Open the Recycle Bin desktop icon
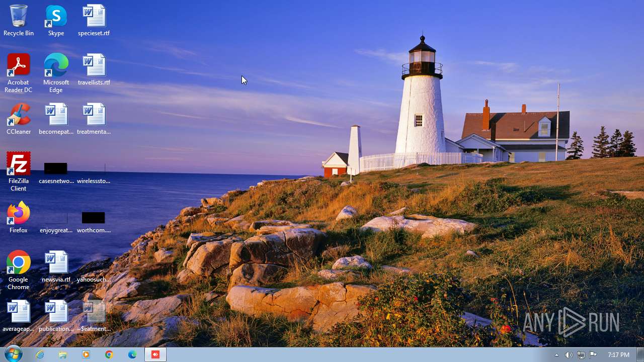 click(19, 21)
